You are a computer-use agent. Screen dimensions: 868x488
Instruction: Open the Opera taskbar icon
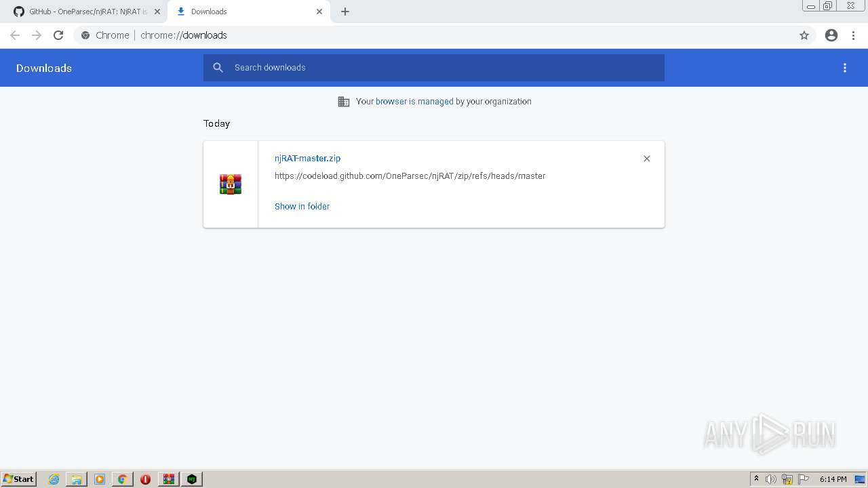coord(145,479)
